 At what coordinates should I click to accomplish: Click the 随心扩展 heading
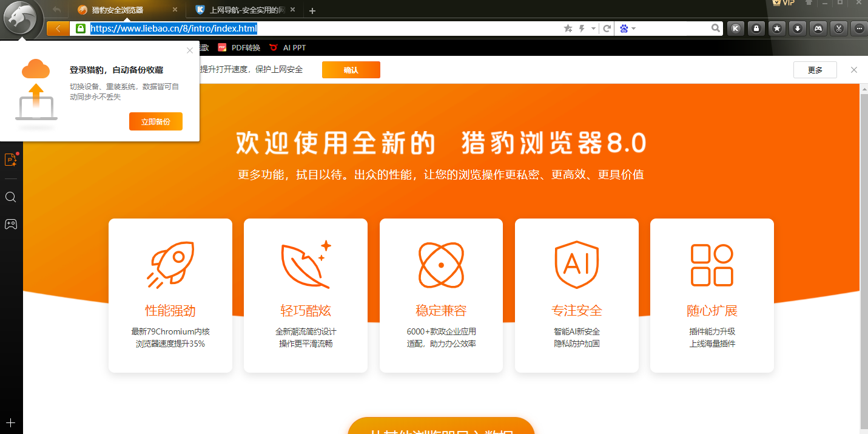712,311
